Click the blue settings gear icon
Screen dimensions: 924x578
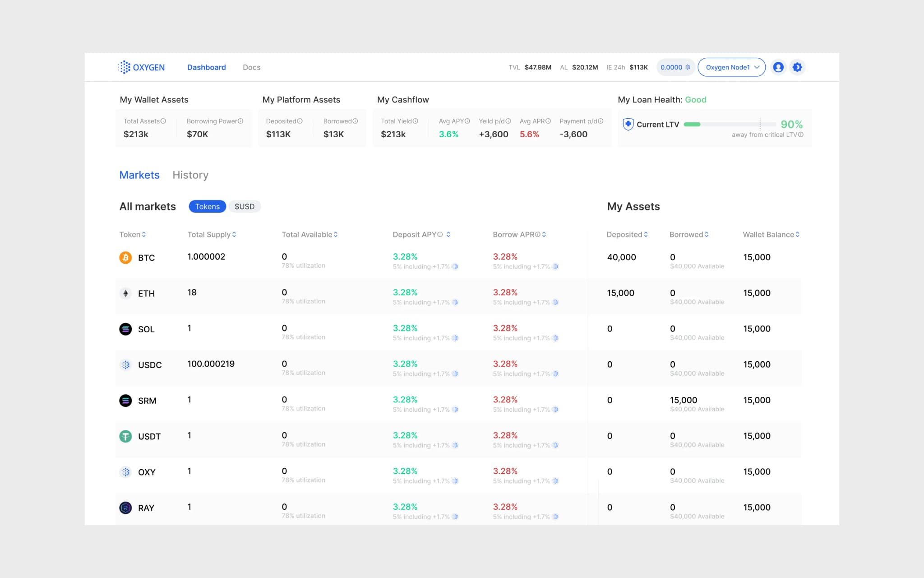tap(798, 67)
